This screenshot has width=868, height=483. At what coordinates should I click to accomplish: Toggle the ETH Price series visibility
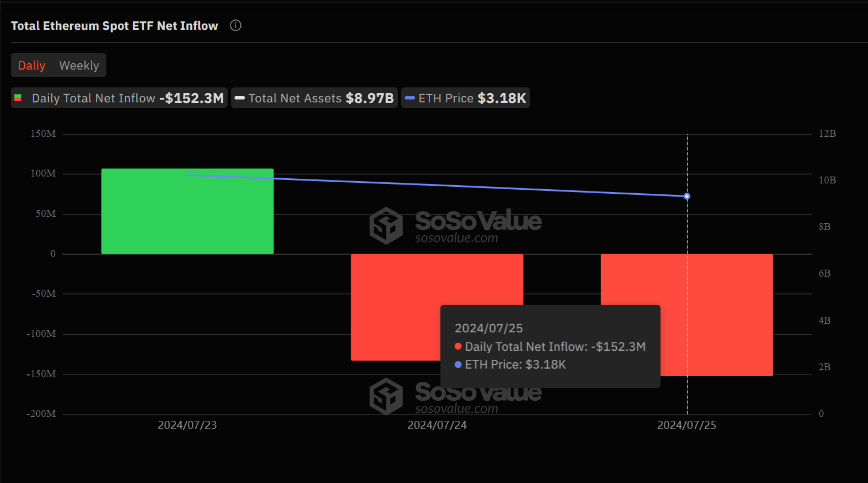[x=466, y=98]
